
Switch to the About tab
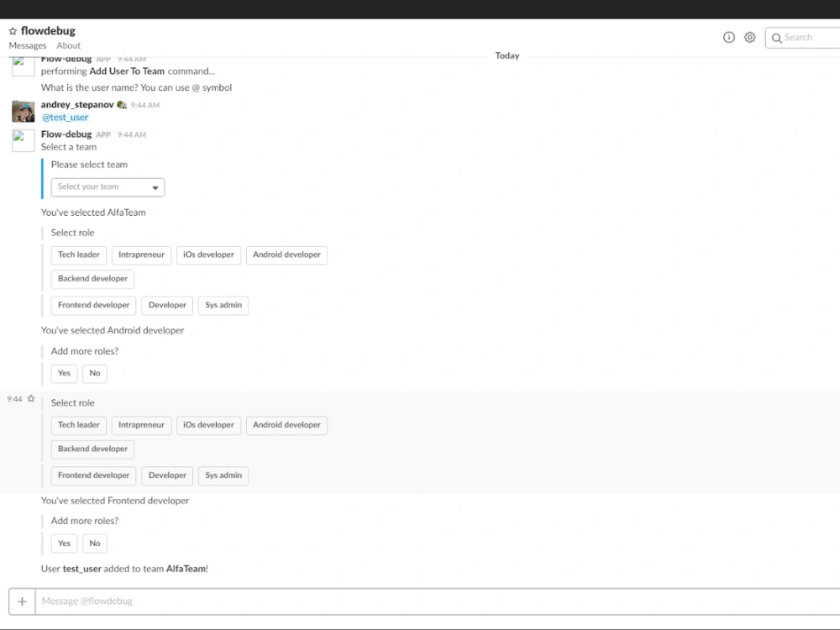click(69, 45)
